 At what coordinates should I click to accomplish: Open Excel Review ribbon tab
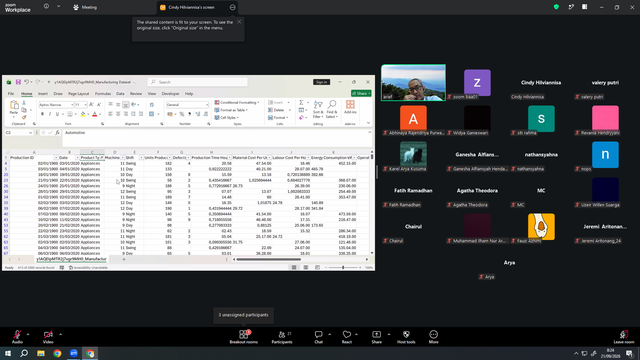pyautogui.click(x=136, y=94)
